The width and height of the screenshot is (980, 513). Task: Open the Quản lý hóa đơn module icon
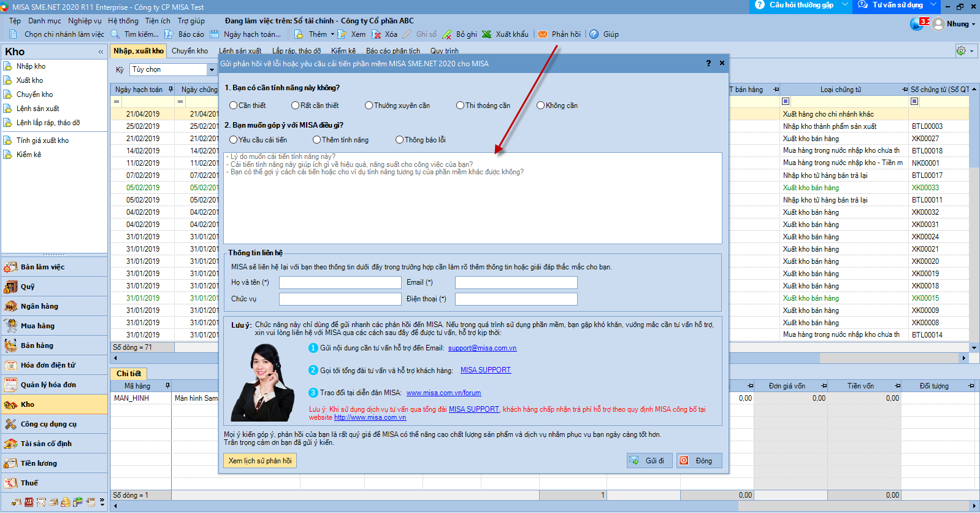[10, 385]
